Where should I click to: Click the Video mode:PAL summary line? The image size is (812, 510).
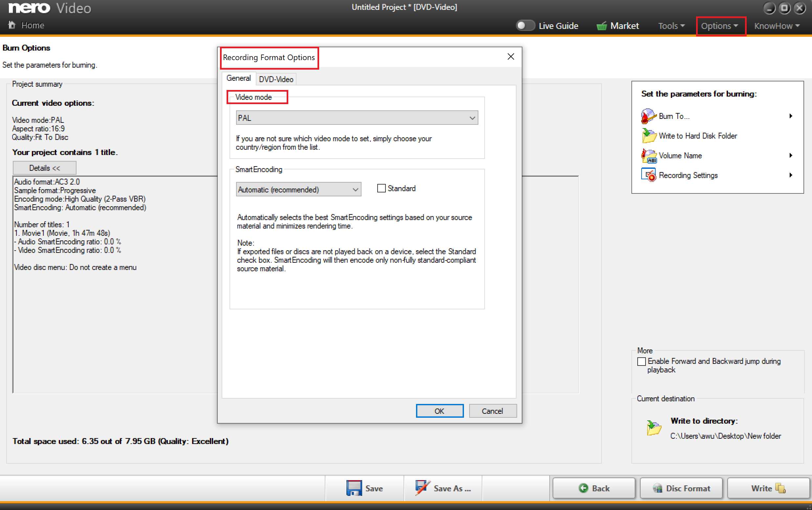click(38, 120)
